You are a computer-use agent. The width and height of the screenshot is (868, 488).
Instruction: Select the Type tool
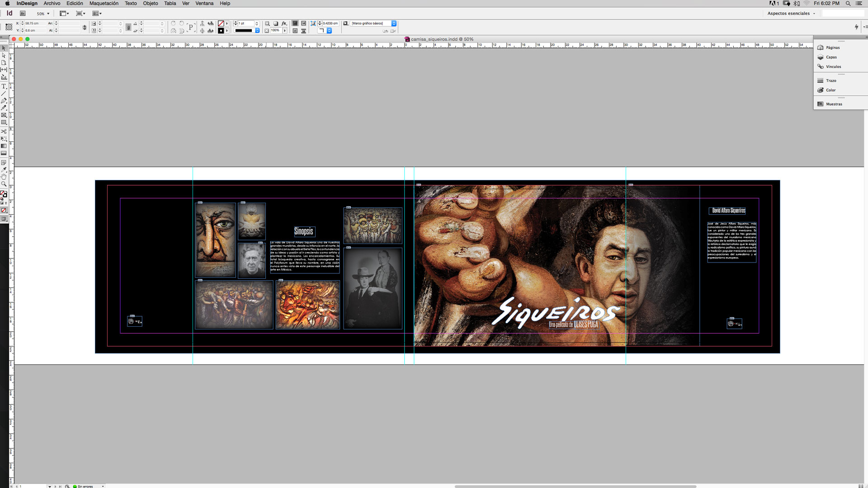click(4, 86)
